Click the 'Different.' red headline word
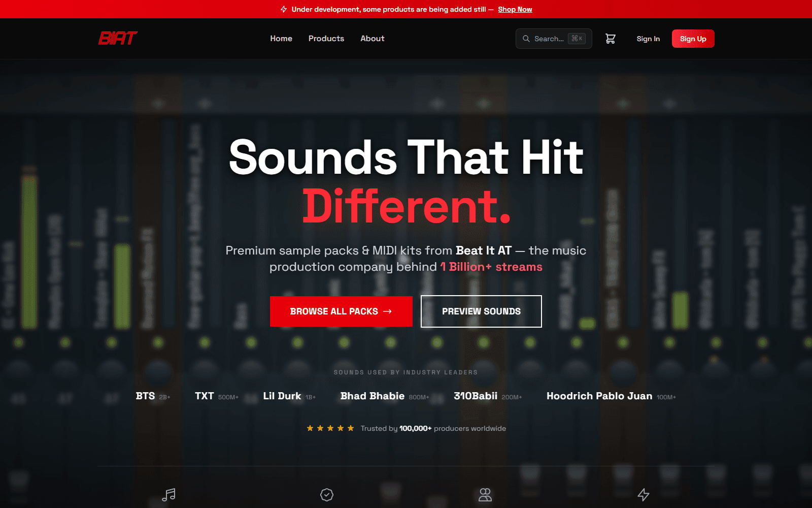The image size is (812, 508). coord(406,206)
